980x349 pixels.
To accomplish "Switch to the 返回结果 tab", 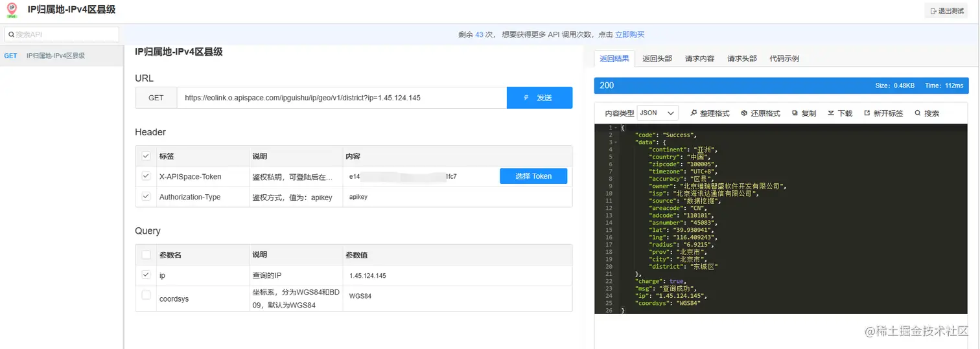I will [x=614, y=58].
